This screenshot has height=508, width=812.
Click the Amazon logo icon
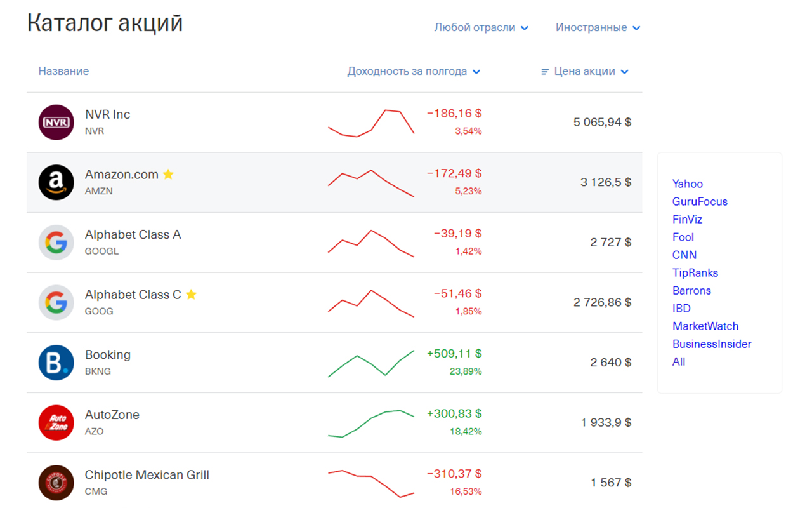point(56,182)
